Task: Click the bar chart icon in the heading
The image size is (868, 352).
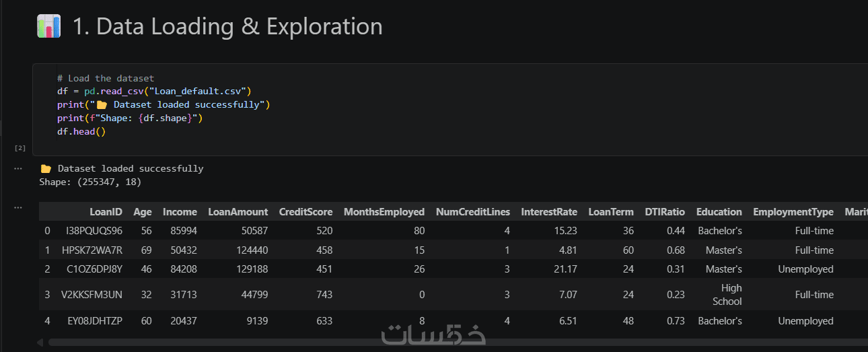Action: 48,26
